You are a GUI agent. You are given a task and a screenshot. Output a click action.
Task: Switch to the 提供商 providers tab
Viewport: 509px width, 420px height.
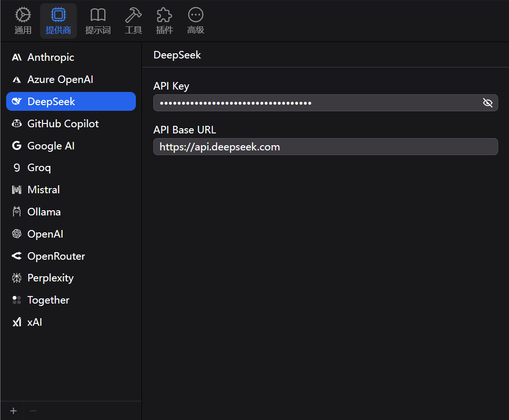point(58,21)
